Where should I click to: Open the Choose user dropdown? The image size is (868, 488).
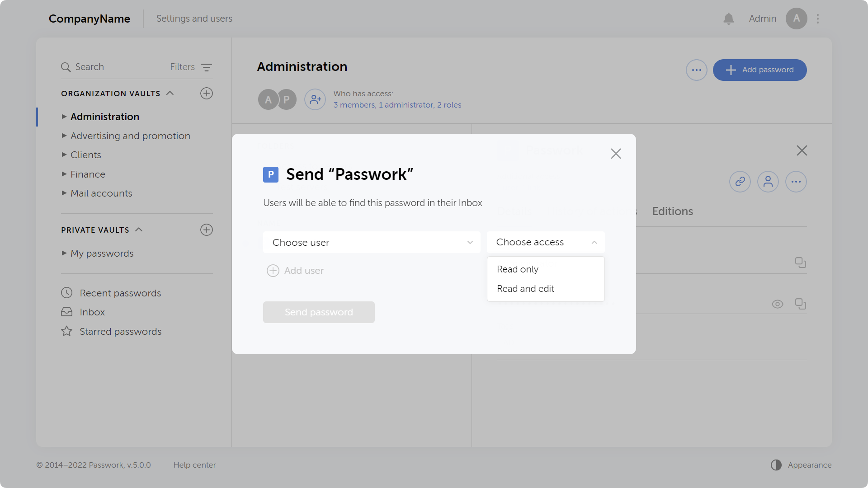(x=371, y=243)
